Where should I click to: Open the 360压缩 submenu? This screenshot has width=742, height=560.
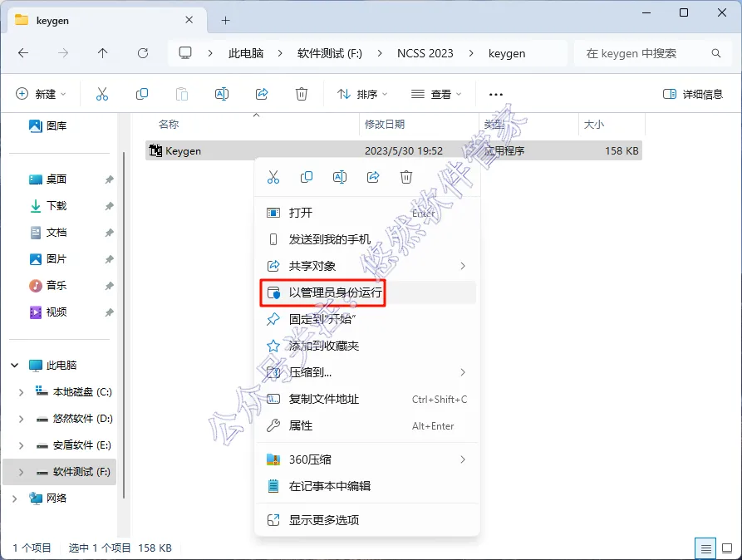point(367,459)
